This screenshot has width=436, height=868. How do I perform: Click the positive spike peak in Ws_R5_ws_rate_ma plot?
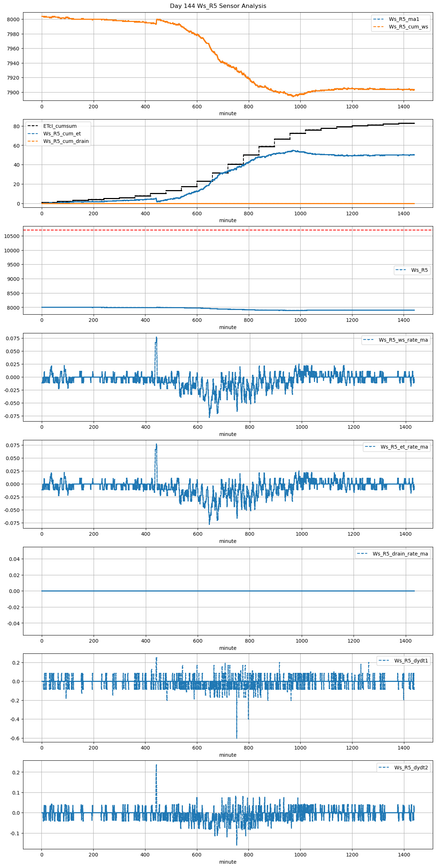pyautogui.click(x=156, y=338)
